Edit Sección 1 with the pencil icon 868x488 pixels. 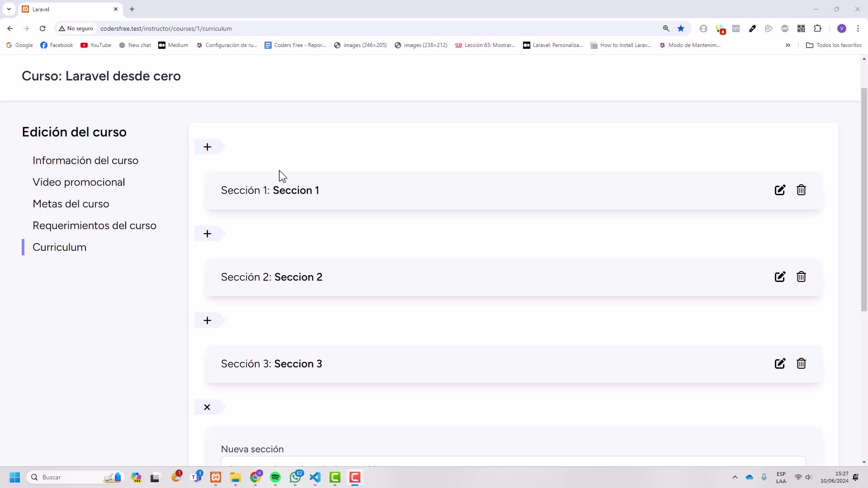(x=780, y=190)
